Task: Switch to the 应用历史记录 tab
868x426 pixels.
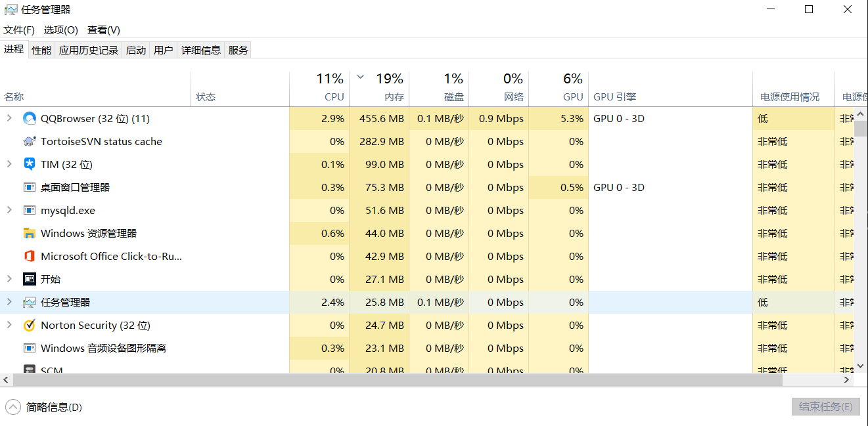Action: click(89, 50)
